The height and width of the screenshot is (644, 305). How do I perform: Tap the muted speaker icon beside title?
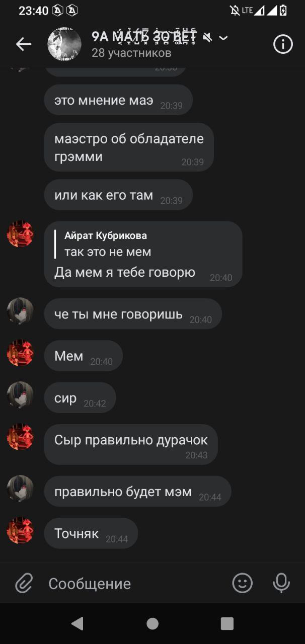(x=207, y=38)
